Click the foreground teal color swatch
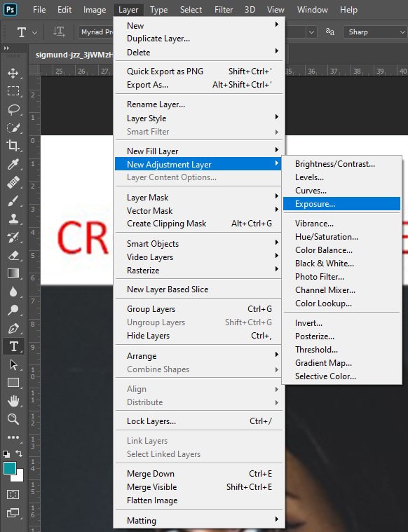Screen dimensions: 408x532 [x=10, y=468]
